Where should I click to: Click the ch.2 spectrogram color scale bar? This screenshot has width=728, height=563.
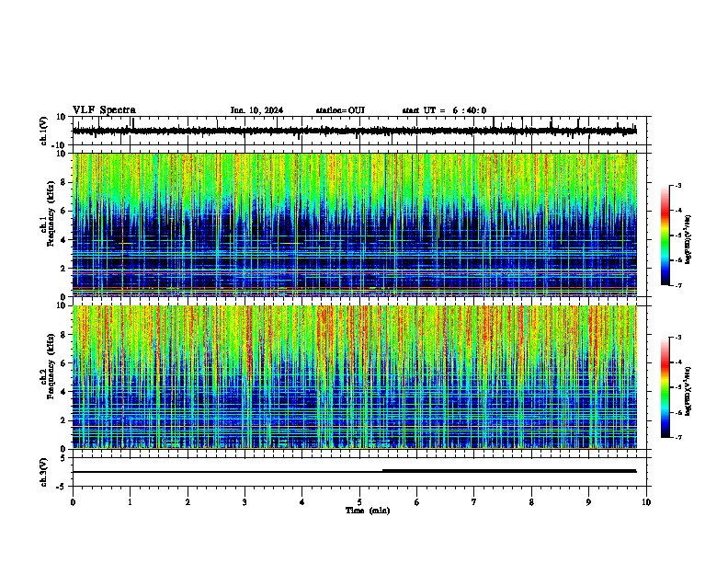pos(665,387)
